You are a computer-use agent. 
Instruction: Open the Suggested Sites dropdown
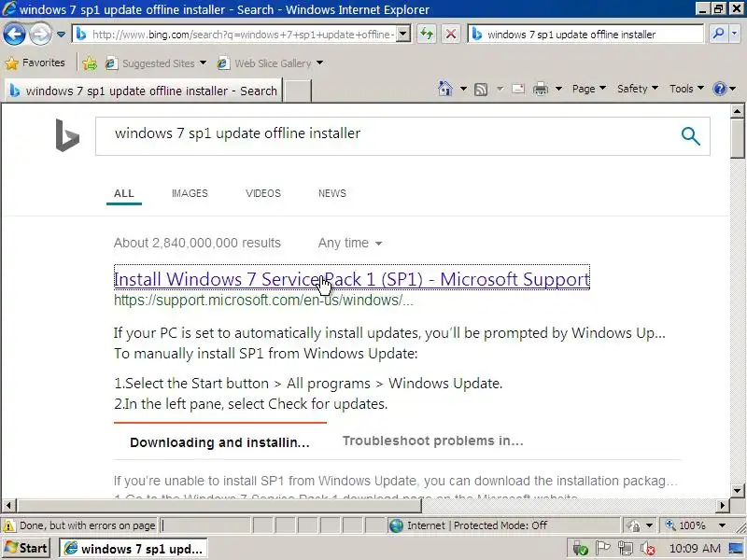[x=156, y=63]
